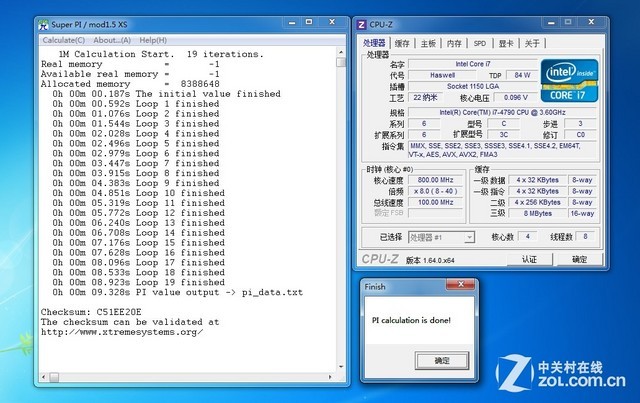Open the 内存 tab

tap(454, 43)
